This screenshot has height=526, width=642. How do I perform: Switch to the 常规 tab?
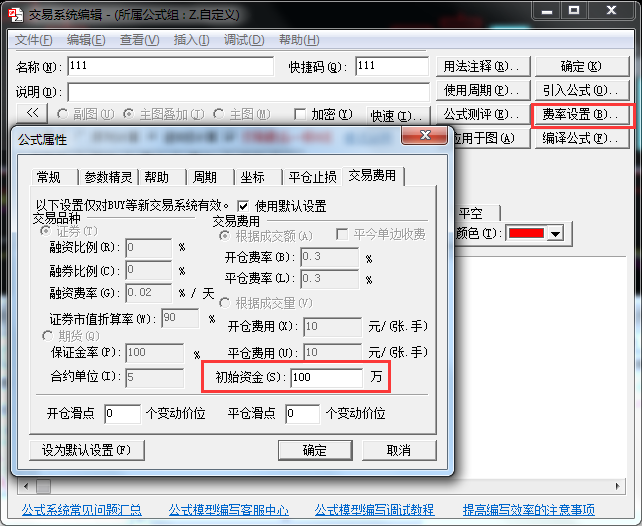[54, 177]
